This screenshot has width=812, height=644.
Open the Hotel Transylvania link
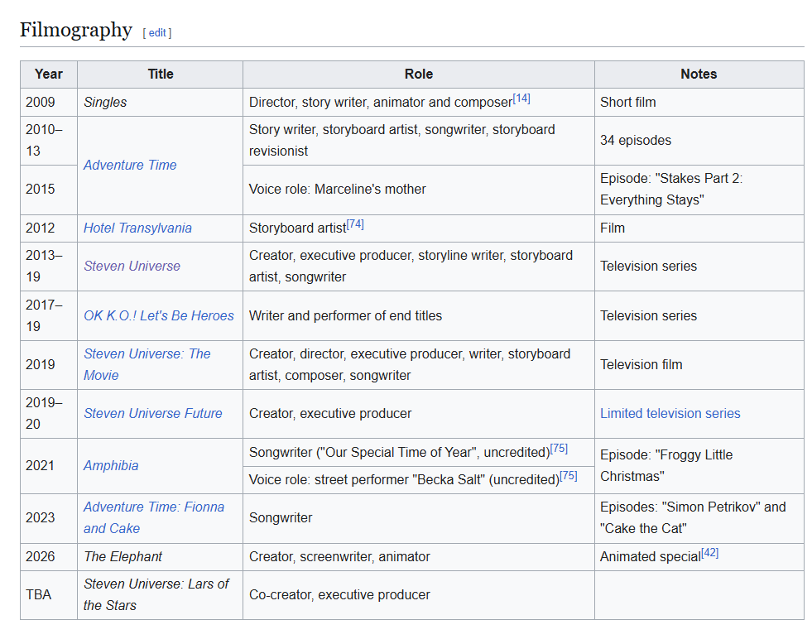tap(137, 228)
